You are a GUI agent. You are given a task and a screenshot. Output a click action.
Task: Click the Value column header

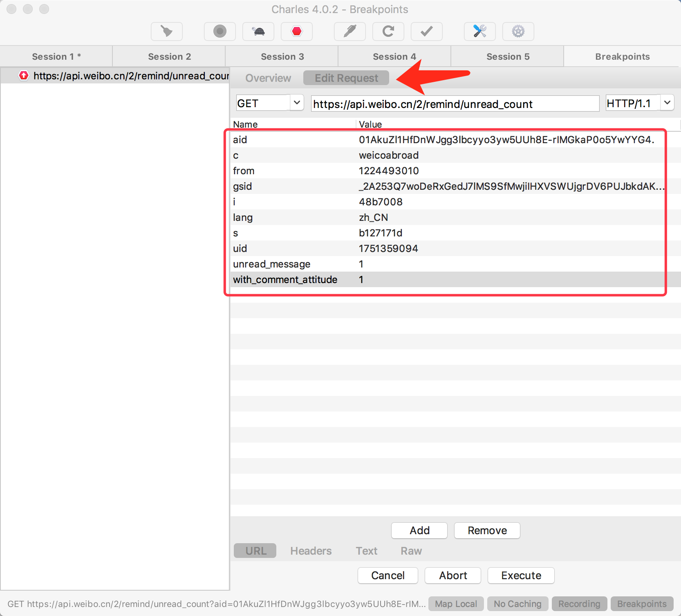click(x=370, y=124)
